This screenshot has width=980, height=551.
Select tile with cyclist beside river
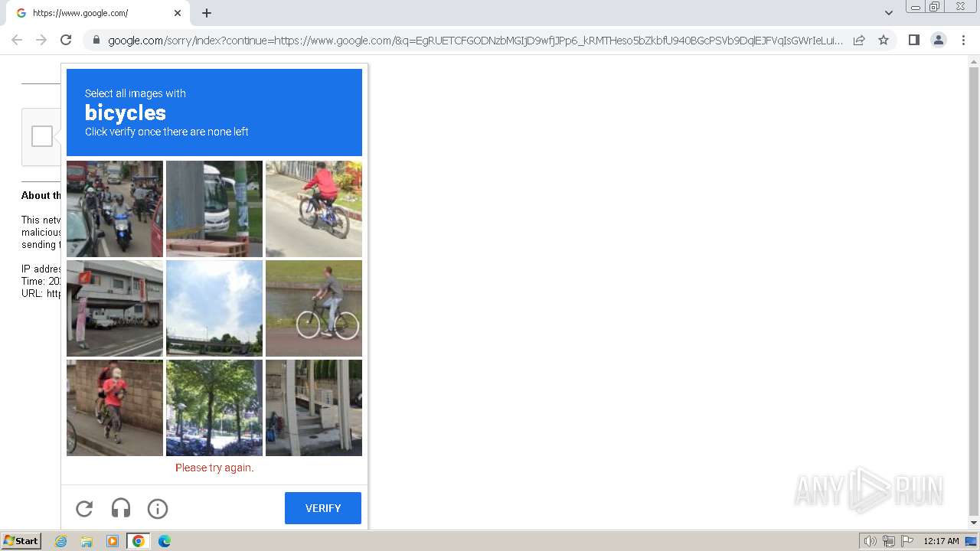pos(314,308)
